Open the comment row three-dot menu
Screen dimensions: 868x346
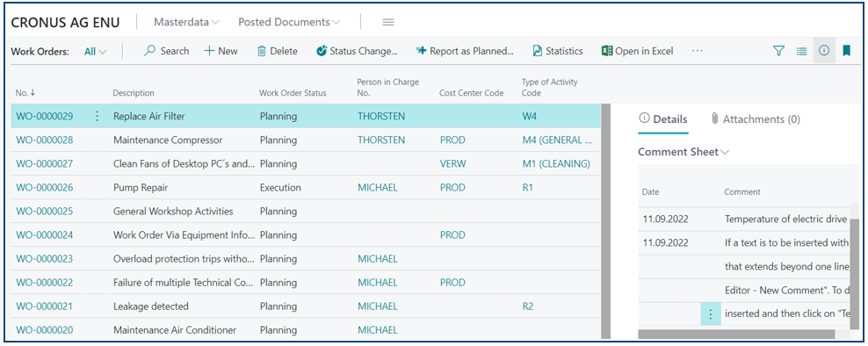711,314
